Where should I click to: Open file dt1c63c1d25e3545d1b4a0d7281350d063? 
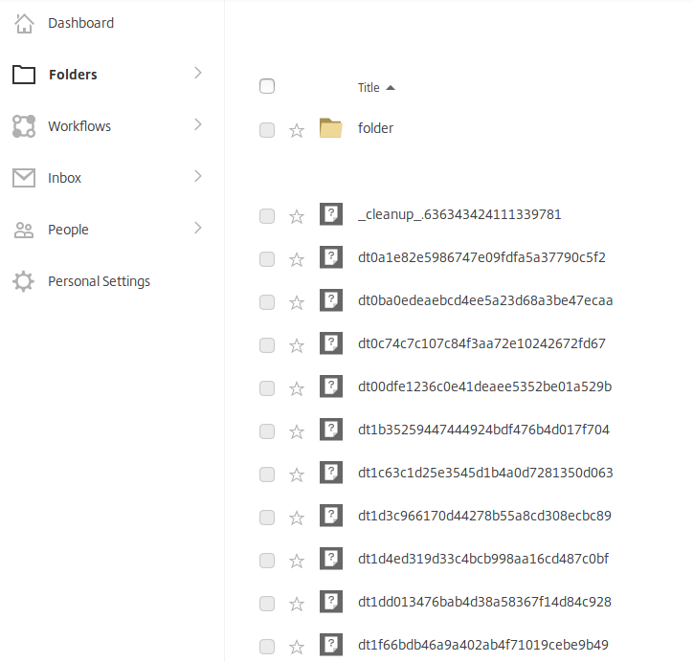[x=486, y=473]
